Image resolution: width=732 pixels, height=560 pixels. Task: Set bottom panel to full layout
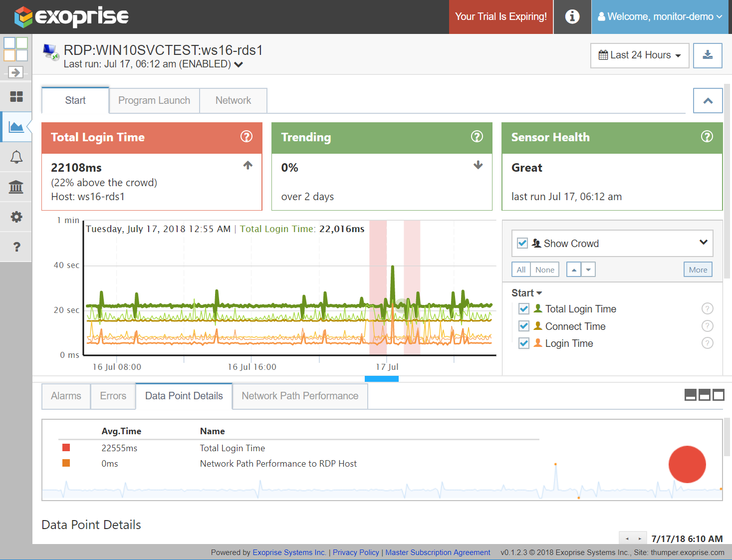719,395
